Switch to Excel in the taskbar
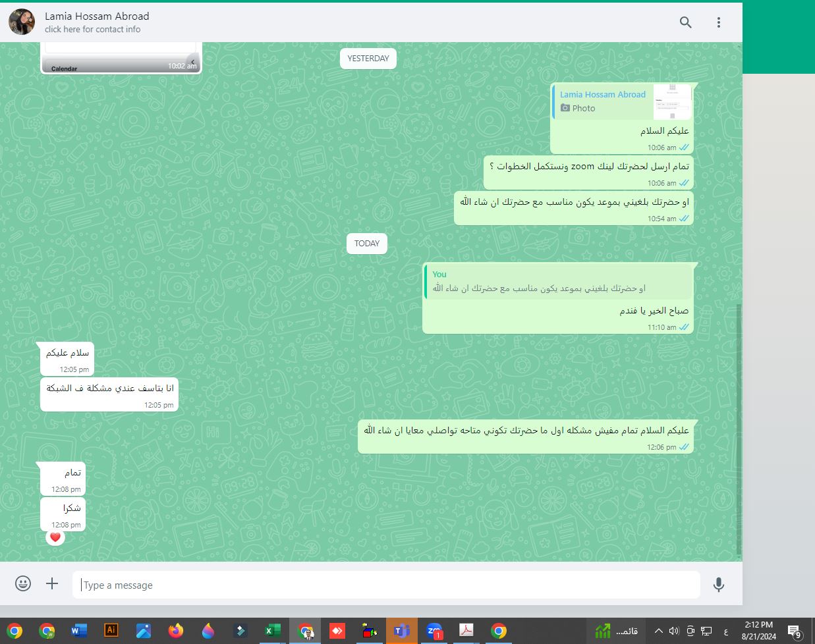The image size is (815, 644). (x=272, y=631)
